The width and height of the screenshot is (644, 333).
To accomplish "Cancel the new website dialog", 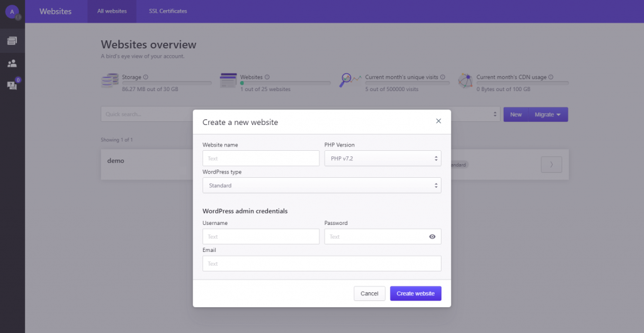I will pos(369,293).
